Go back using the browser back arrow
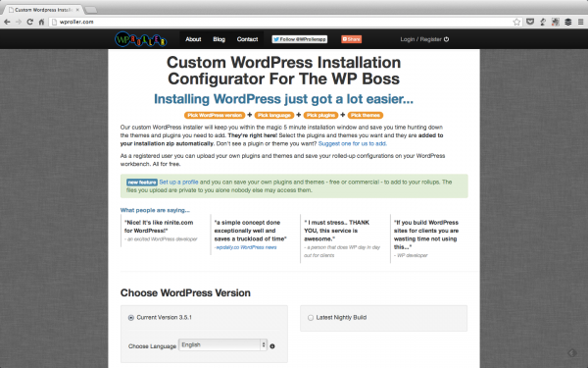The height and width of the screenshot is (368, 588). pos(7,22)
